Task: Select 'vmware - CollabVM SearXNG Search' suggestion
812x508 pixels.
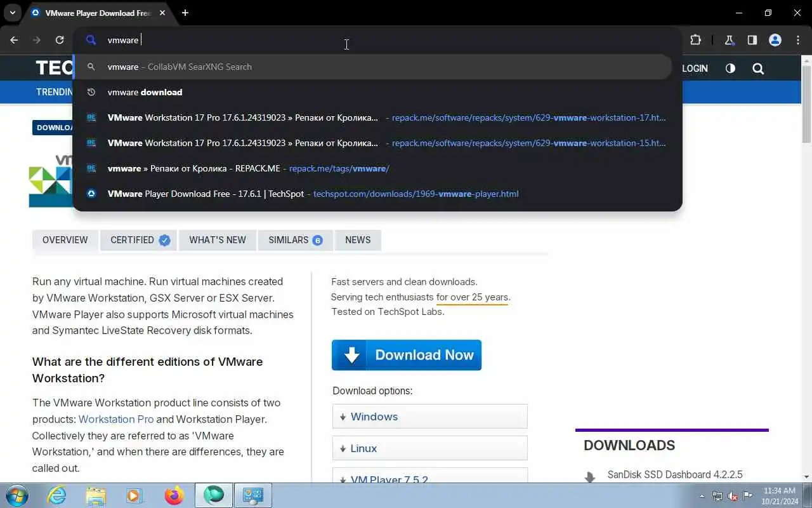Action: [372, 67]
